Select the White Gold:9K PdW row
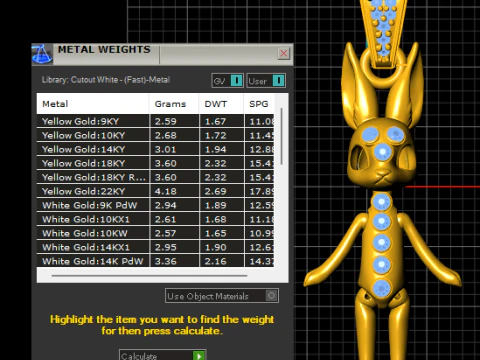The width and height of the screenshot is (480, 360). [155, 205]
